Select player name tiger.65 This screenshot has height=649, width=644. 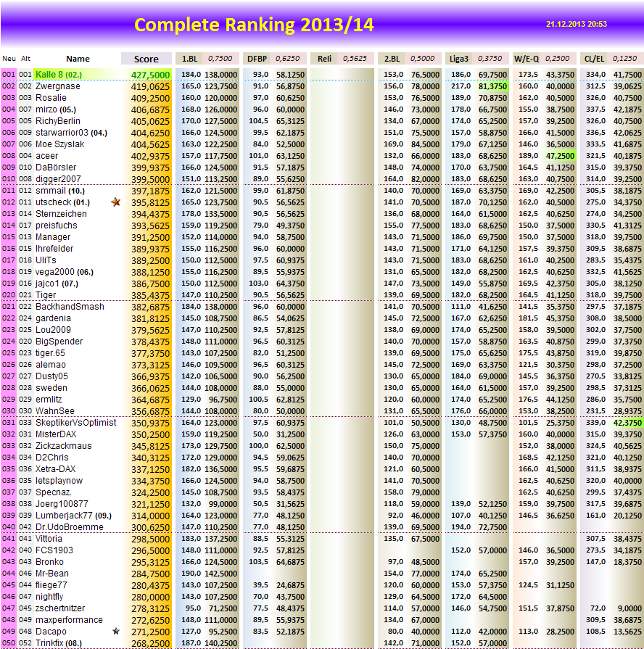(x=50, y=353)
